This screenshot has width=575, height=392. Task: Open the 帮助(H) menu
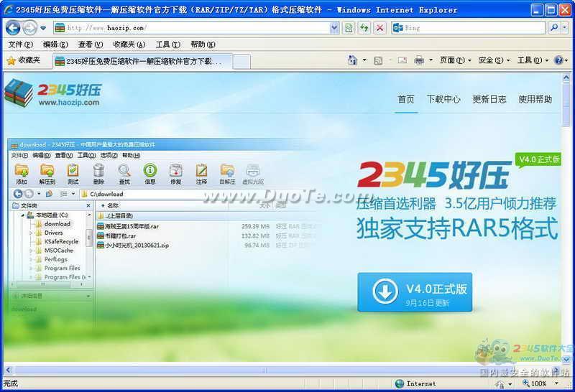pyautogui.click(x=203, y=45)
